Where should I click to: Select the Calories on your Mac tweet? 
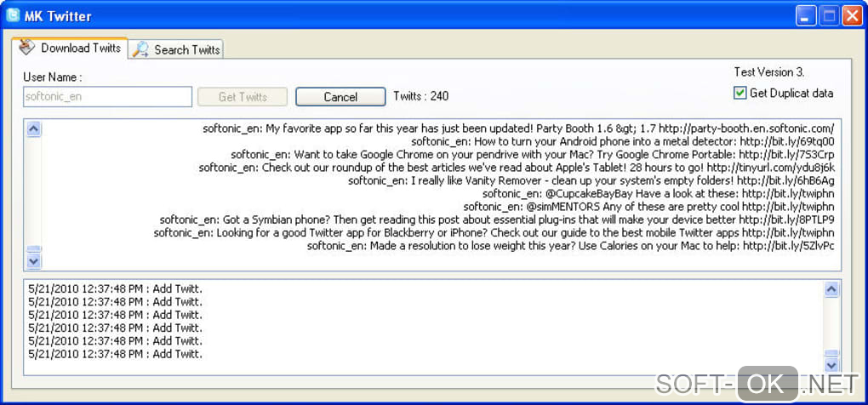click(x=571, y=246)
